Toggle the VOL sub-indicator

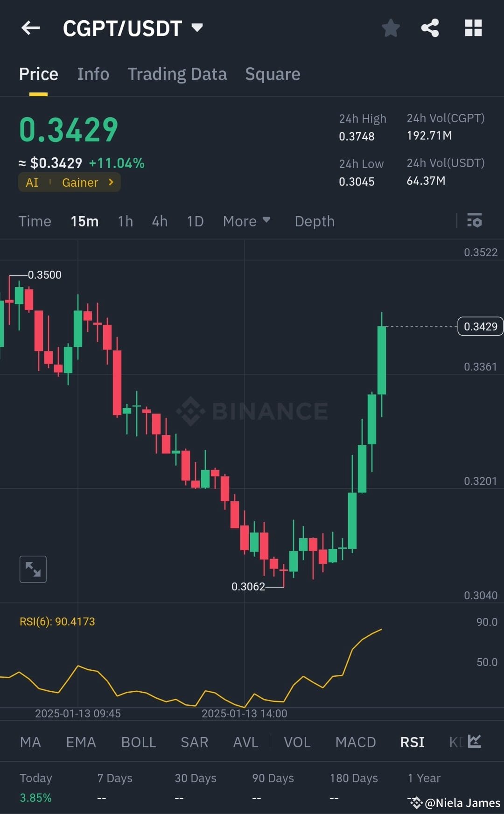point(297,742)
